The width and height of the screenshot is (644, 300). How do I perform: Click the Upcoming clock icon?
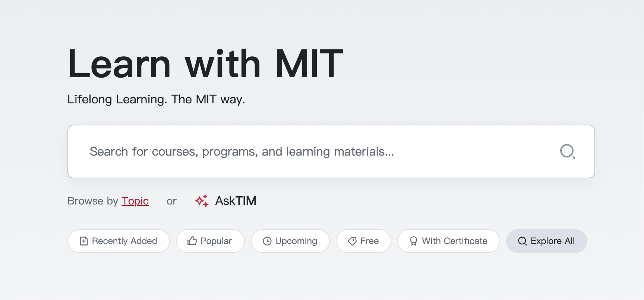(x=267, y=241)
